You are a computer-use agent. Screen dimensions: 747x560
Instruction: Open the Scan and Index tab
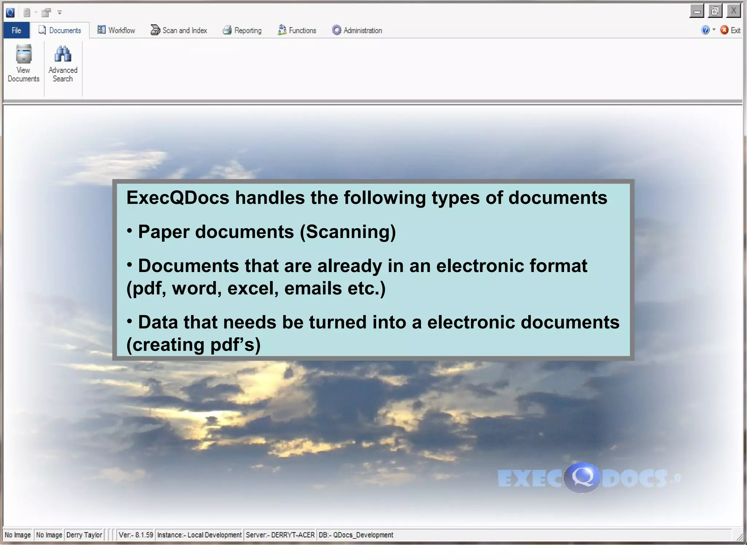coord(179,30)
